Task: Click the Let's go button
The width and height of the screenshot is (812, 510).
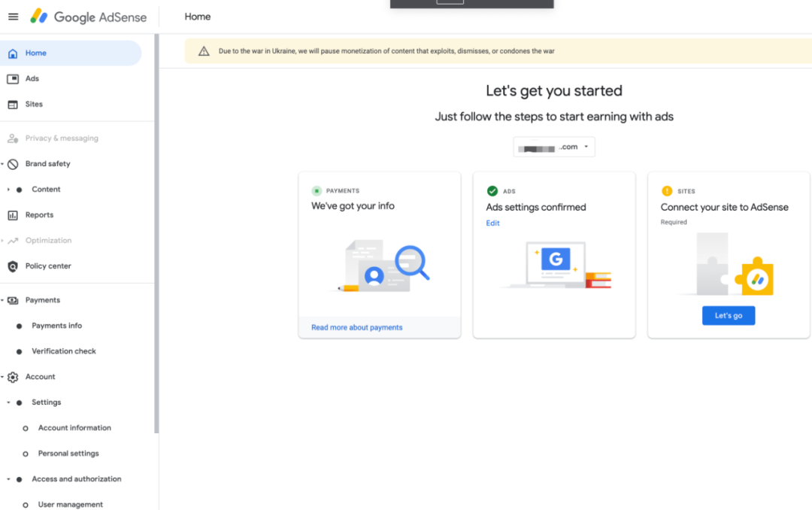Action: pos(728,316)
